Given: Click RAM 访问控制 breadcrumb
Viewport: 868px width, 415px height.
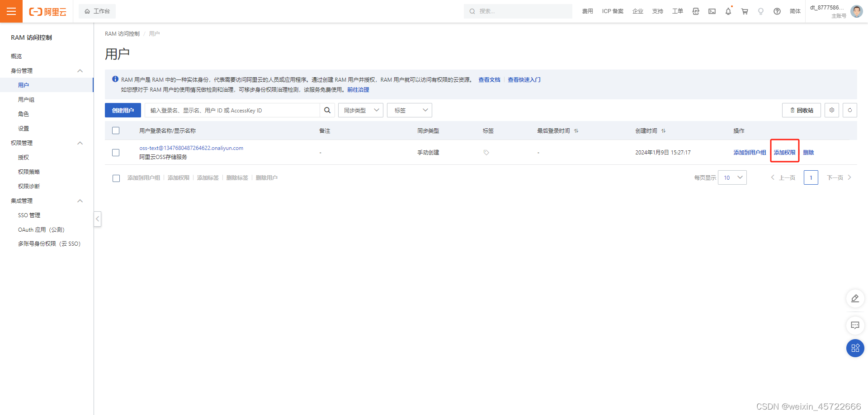Looking at the screenshot, I should 122,34.
